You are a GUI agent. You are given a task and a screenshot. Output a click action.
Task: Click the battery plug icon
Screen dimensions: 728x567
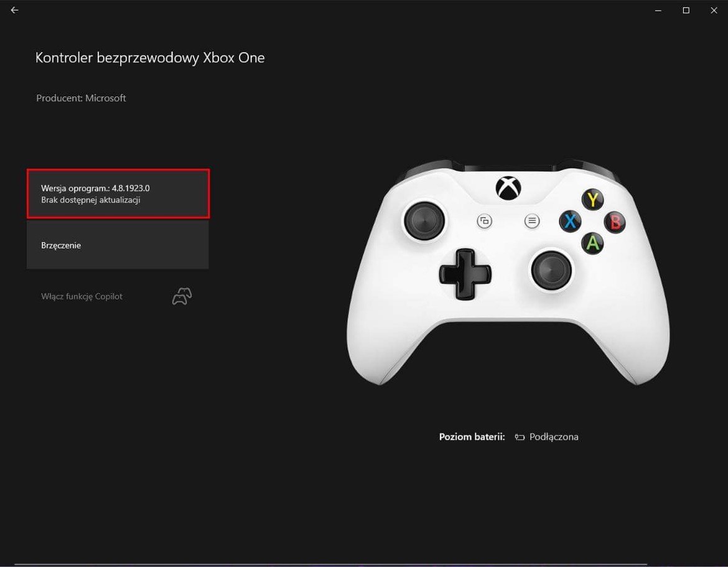520,437
